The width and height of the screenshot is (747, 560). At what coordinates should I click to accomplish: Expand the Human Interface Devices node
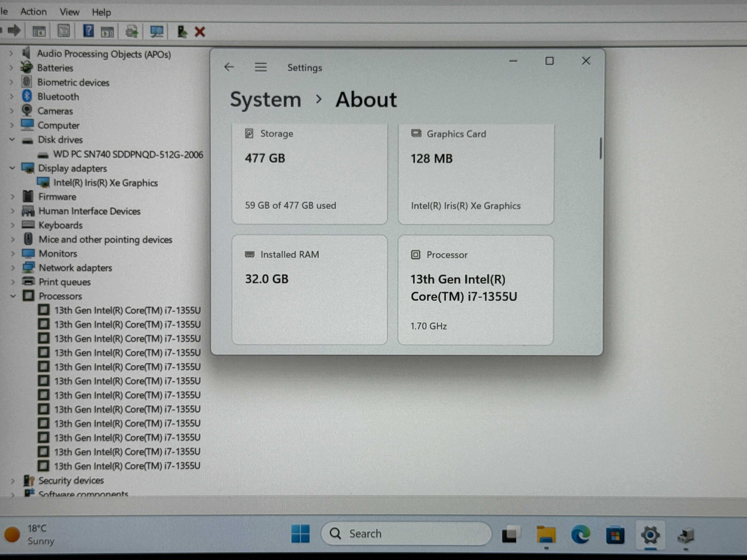13,211
